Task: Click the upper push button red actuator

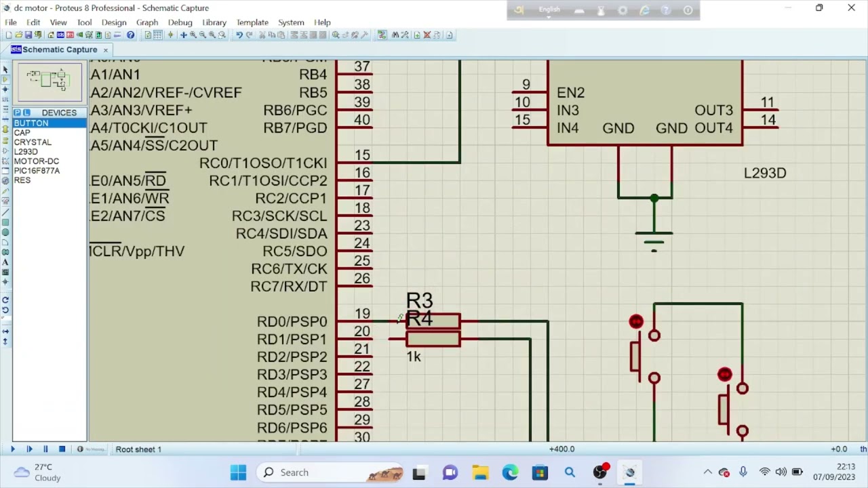Action: [x=636, y=322]
